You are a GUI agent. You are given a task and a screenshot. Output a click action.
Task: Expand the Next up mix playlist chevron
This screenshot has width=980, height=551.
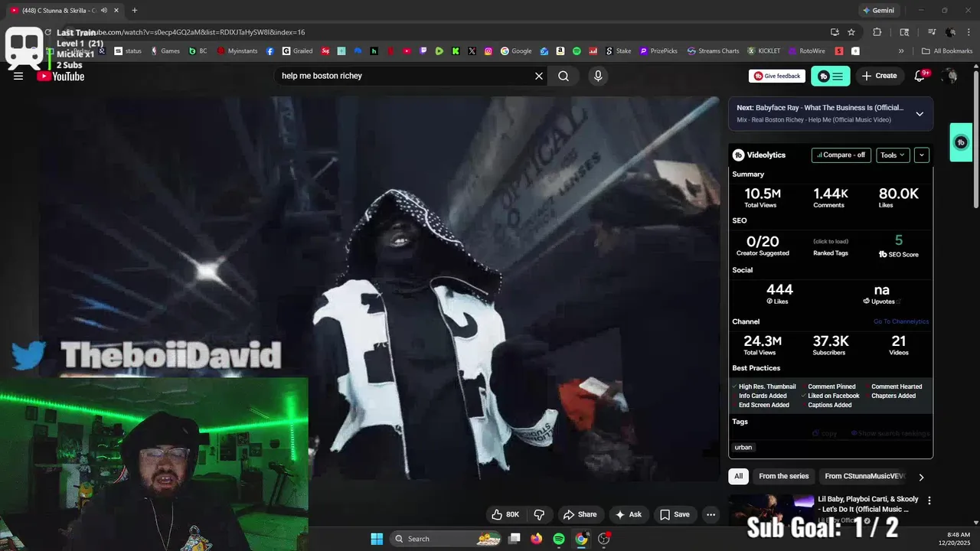click(920, 113)
